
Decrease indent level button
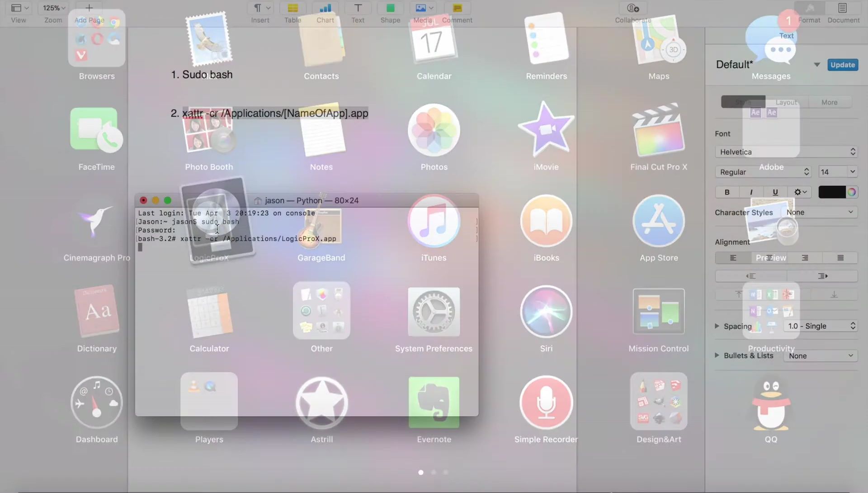(x=751, y=276)
